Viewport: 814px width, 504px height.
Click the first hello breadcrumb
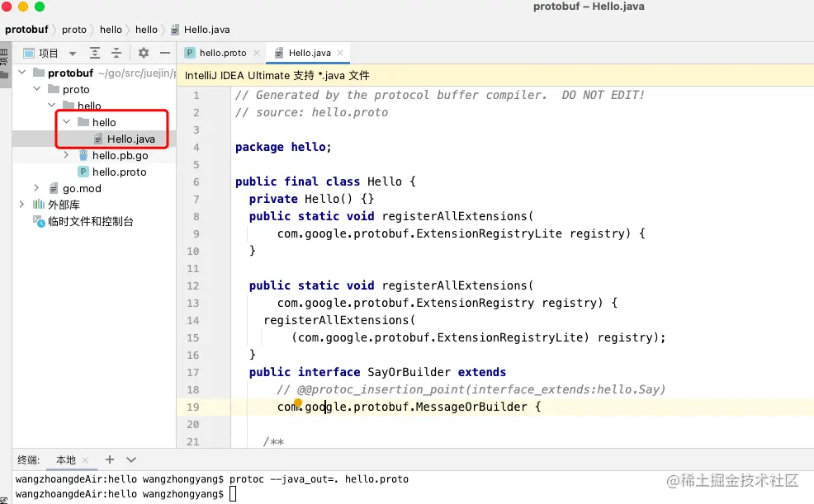tap(111, 30)
